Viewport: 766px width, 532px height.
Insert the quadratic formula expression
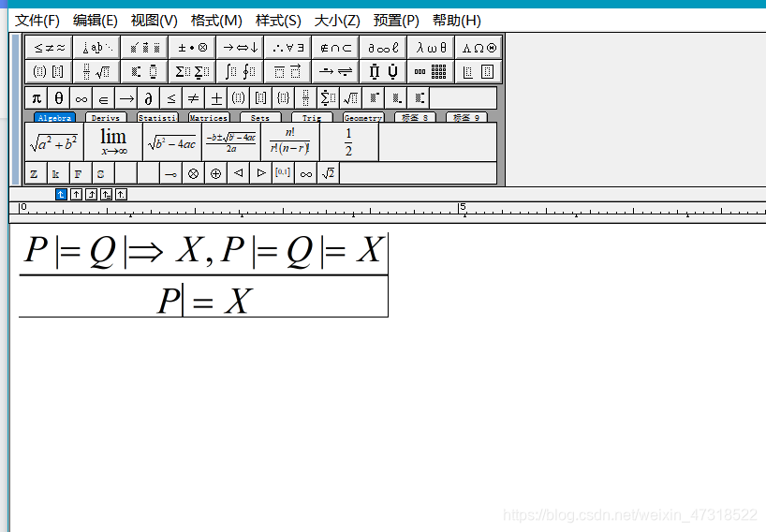[231, 141]
